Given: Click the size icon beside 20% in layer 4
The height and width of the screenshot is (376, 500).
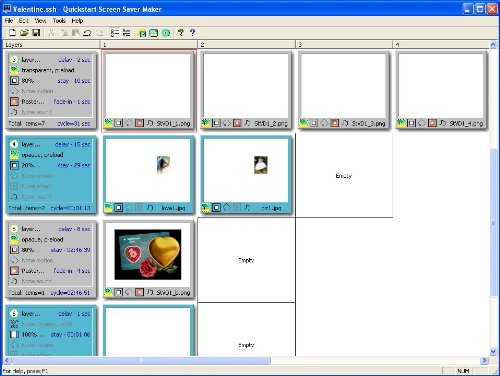Looking at the screenshot, I should coord(14,165).
